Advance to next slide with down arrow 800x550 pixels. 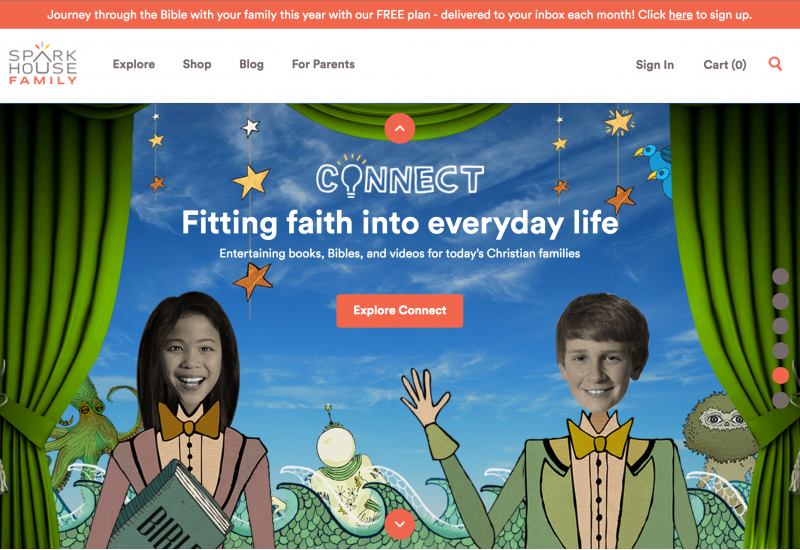[399, 524]
